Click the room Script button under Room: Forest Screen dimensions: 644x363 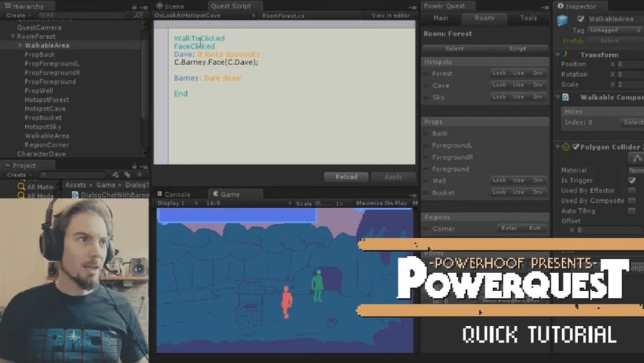[x=517, y=48]
